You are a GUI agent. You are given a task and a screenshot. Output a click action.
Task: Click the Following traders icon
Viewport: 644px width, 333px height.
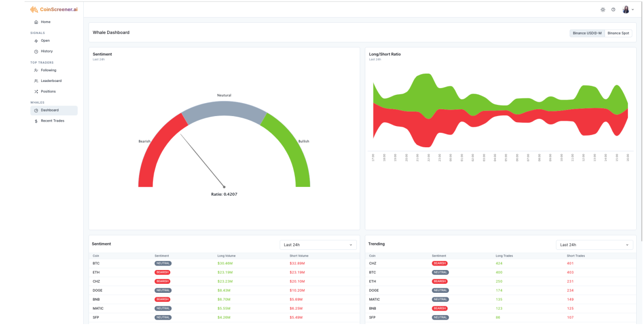(36, 70)
